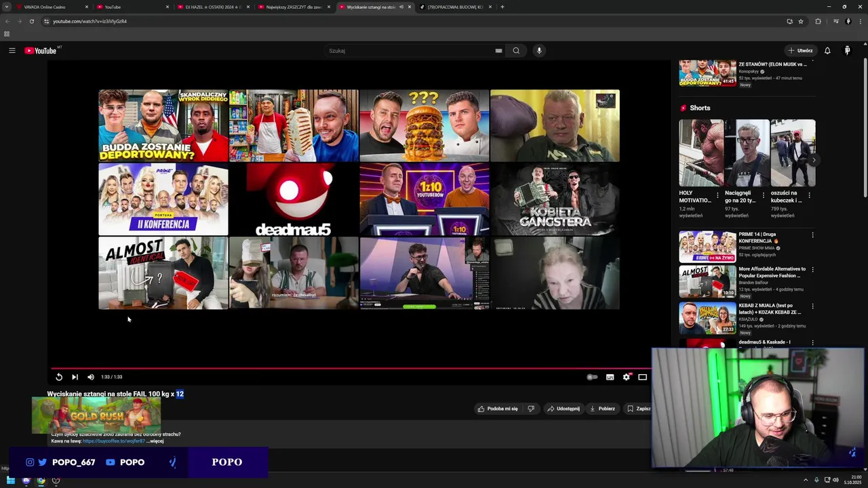Screen dimensions: 868x488
Task: Switch to the second YouTube browser tab
Action: [132, 7]
